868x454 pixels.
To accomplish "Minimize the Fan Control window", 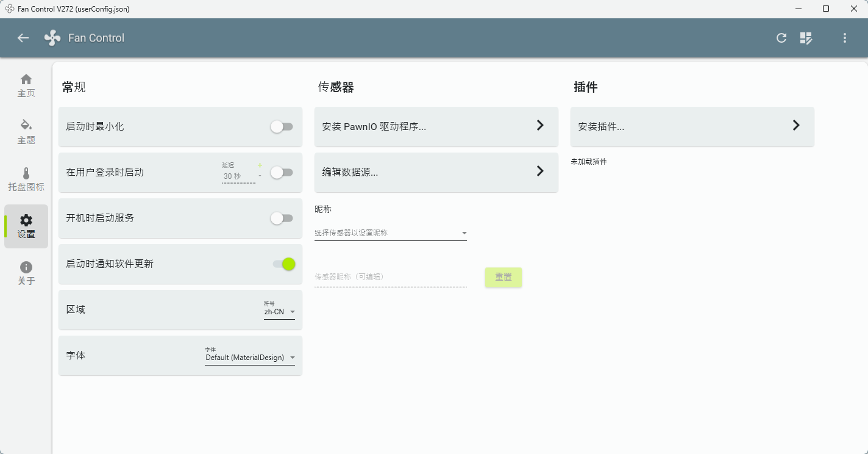I will [x=799, y=9].
